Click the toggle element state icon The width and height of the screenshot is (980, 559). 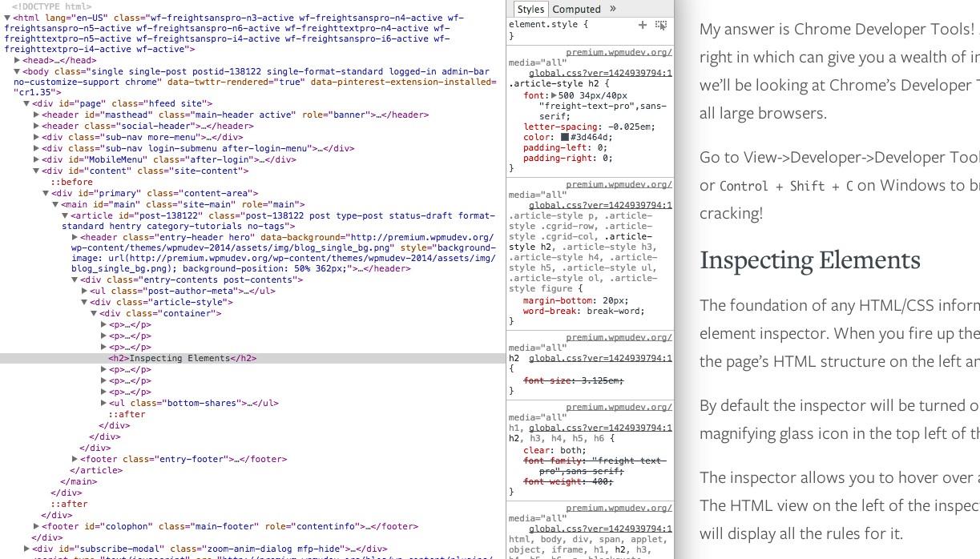(x=661, y=26)
